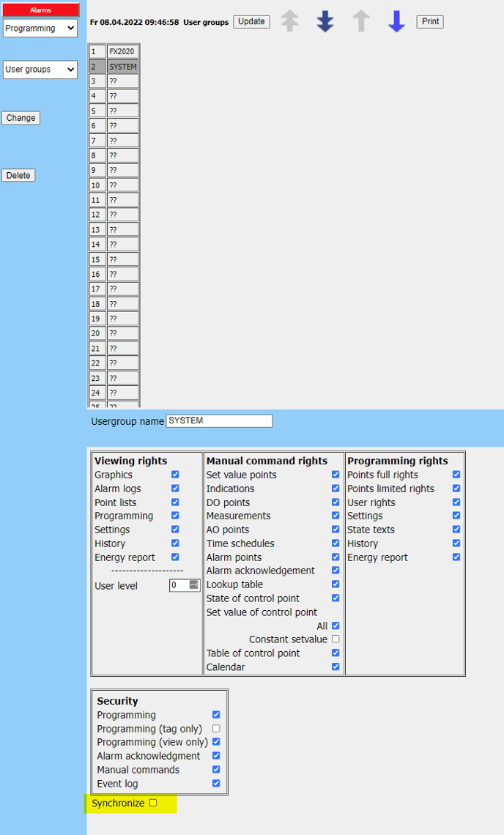Toggle Security Alarm acknowledgment checkbox
This screenshot has width=504, height=835.
coord(216,755)
